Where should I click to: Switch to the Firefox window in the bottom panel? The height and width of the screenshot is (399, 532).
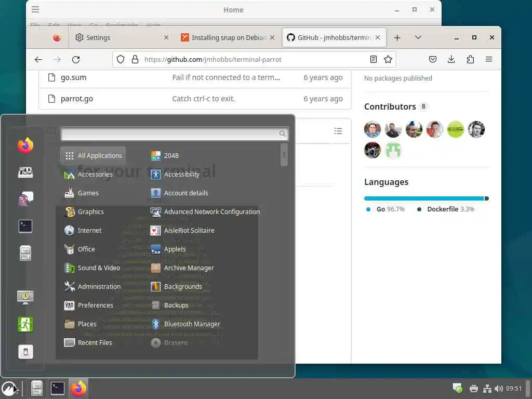tap(78, 389)
